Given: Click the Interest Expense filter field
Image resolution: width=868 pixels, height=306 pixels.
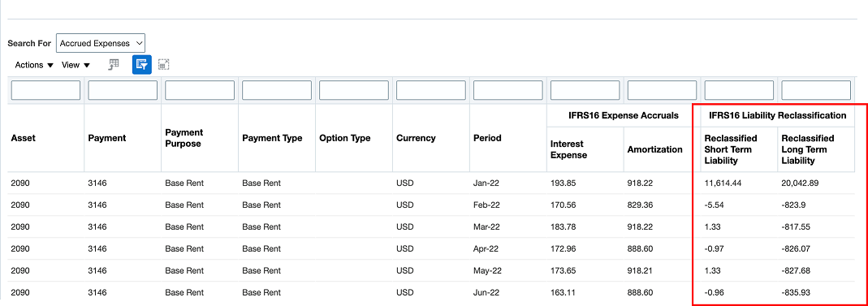Looking at the screenshot, I should click(x=585, y=90).
